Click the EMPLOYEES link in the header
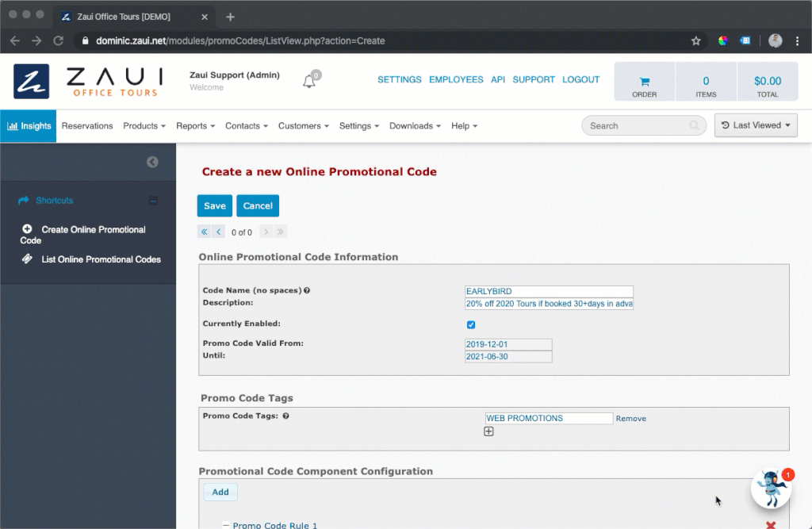The image size is (812, 529). pos(456,79)
